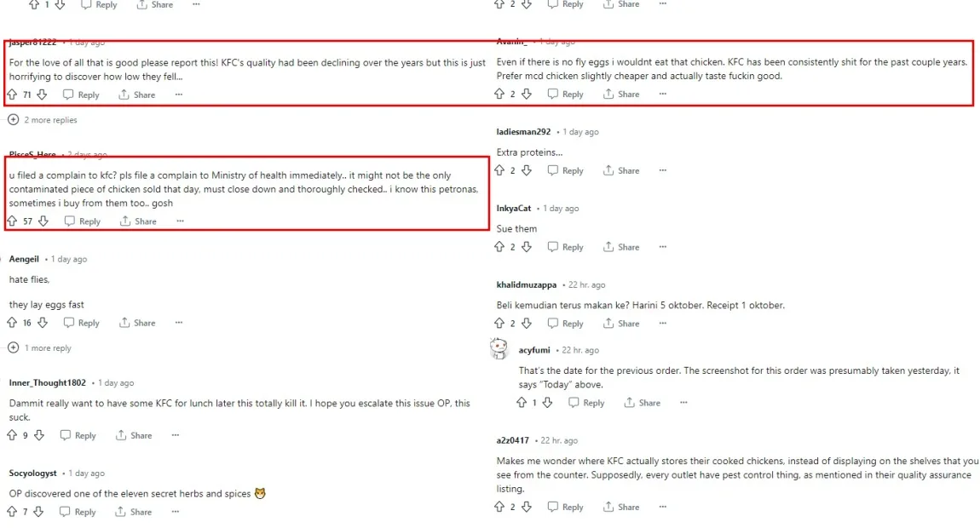980x528 pixels.
Task: Open more options for PisceS_Here comment
Action: click(x=179, y=221)
